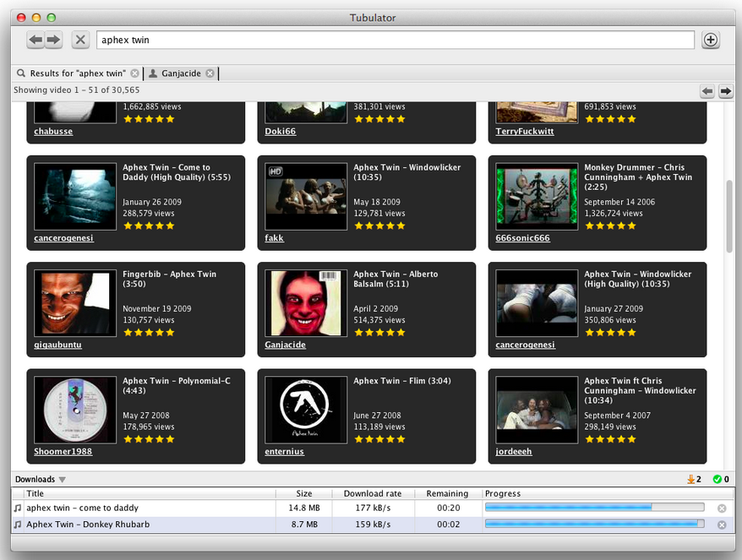This screenshot has width=742, height=560.
Task: Click 'Showing video 1 - 51 of 30,565' text
Action: 77,90
